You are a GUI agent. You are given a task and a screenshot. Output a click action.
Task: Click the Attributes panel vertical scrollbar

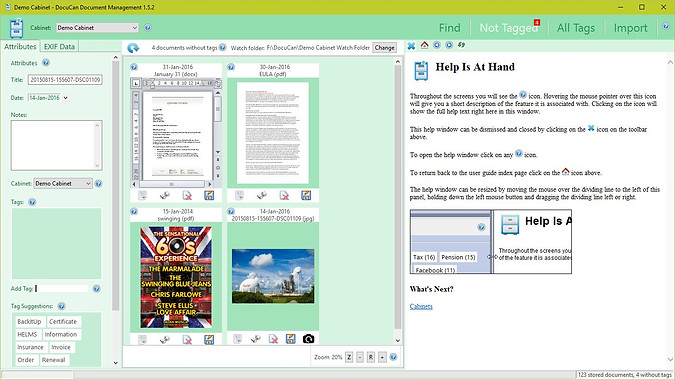pyautogui.click(x=115, y=210)
